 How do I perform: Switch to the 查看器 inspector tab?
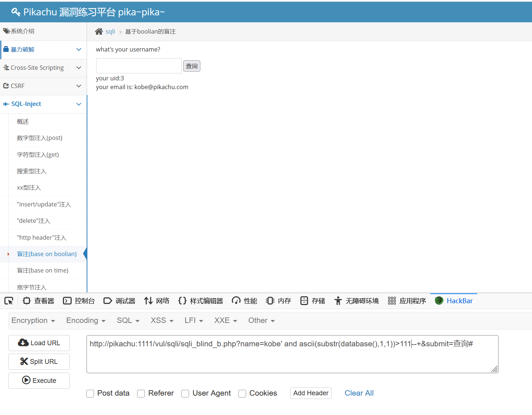coord(38,301)
